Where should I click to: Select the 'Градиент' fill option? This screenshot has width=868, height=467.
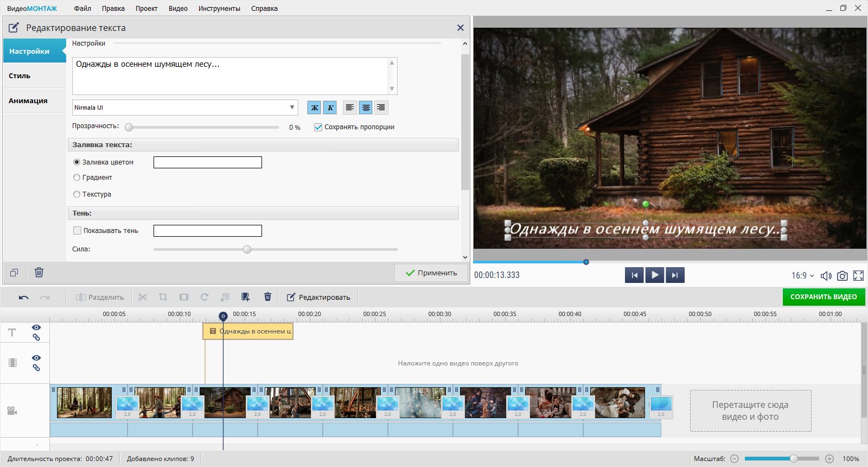click(76, 178)
